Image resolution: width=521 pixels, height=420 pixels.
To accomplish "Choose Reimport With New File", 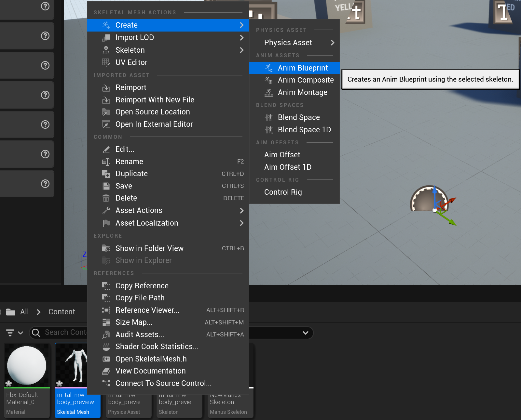I will click(x=155, y=100).
